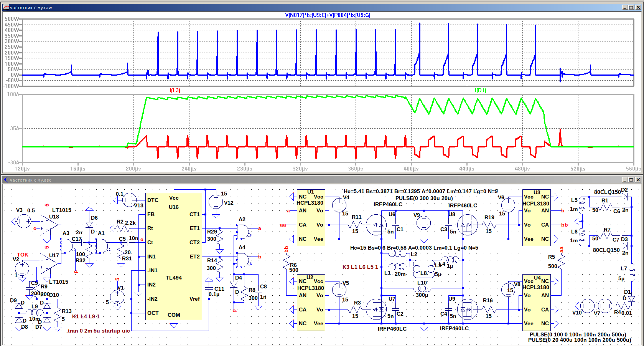
Task: Maximize the waveform .raw window
Action: 631,7
